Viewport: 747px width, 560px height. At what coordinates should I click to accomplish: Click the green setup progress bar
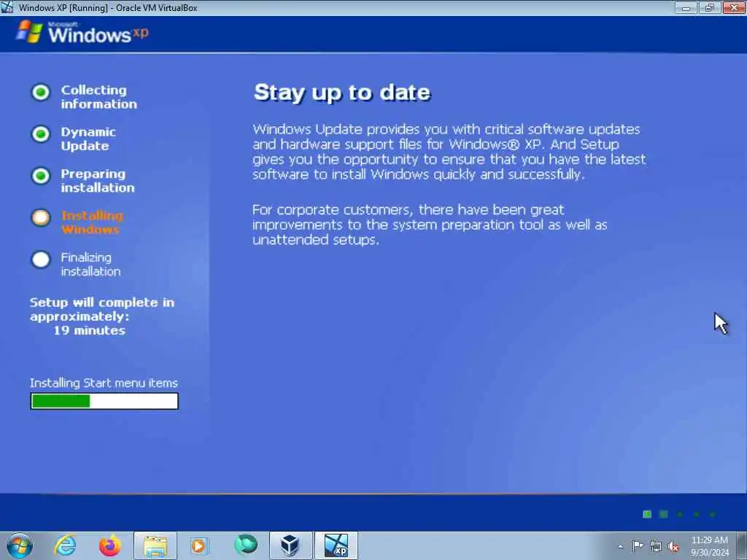[x=104, y=401]
